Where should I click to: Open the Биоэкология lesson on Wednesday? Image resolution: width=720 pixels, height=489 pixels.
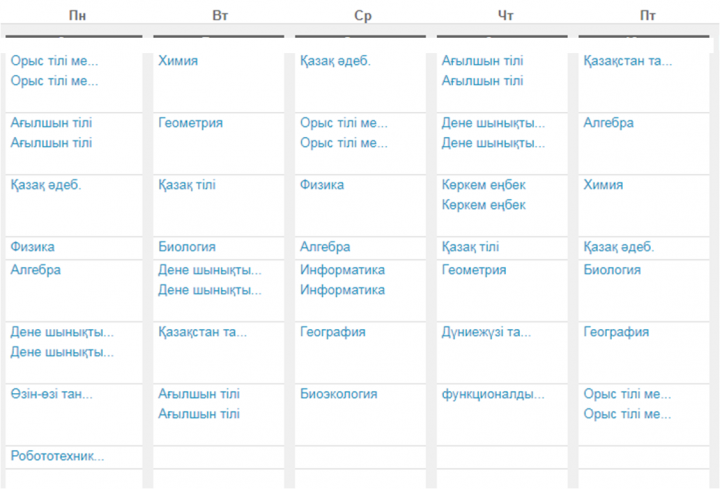338,394
